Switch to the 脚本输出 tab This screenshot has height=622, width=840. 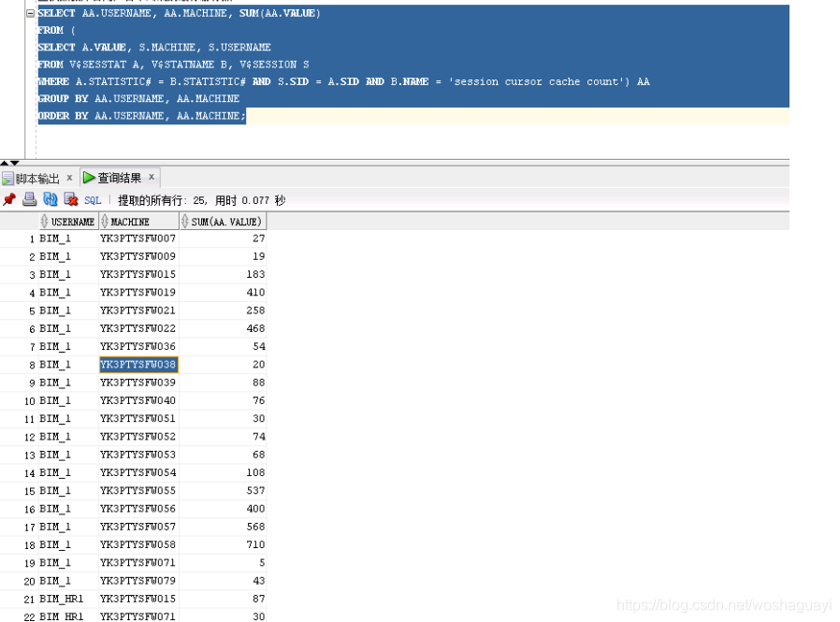37,179
